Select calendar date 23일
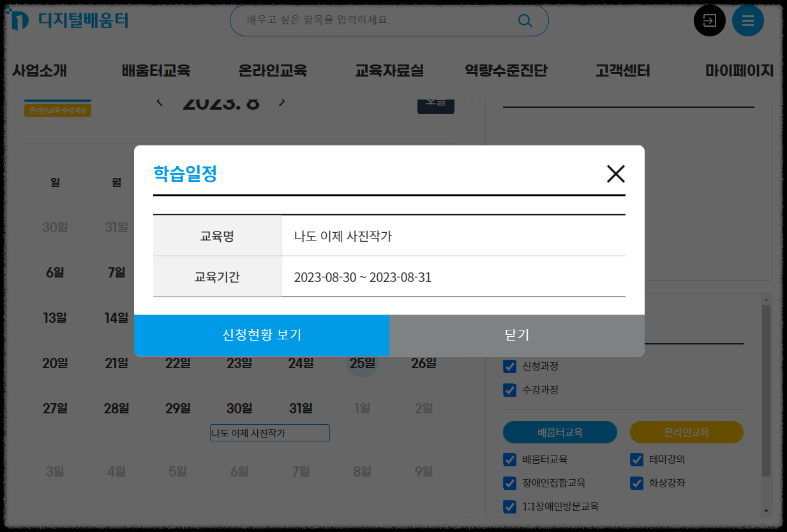The image size is (787, 532). (239, 364)
